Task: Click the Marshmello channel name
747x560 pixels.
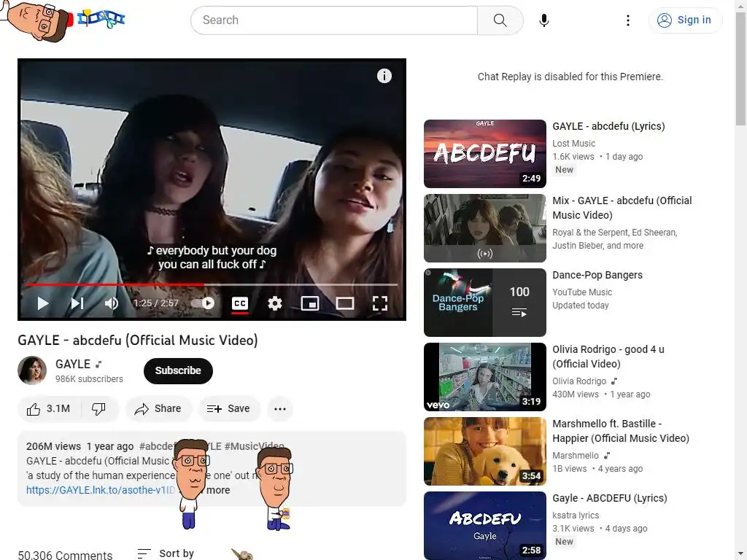Action: click(576, 455)
